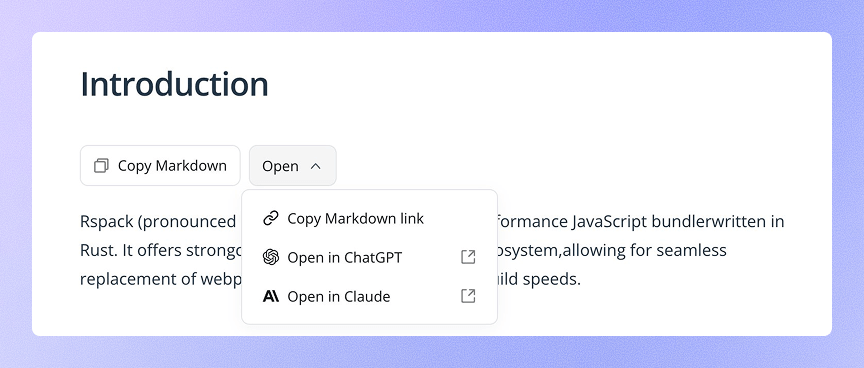Image resolution: width=864 pixels, height=368 pixels.
Task: Click the external link arrow on the ChatGPT row
Action: pos(468,257)
